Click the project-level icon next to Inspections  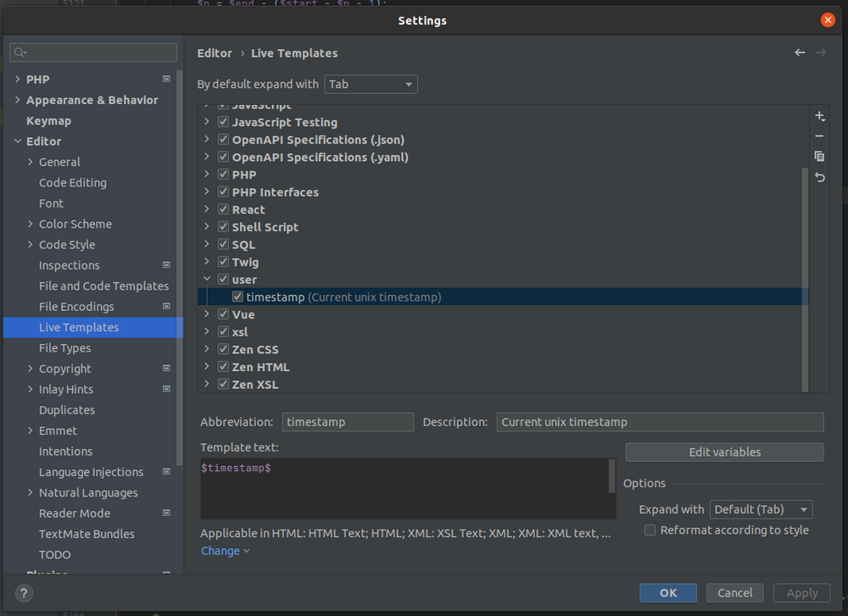pos(166,264)
